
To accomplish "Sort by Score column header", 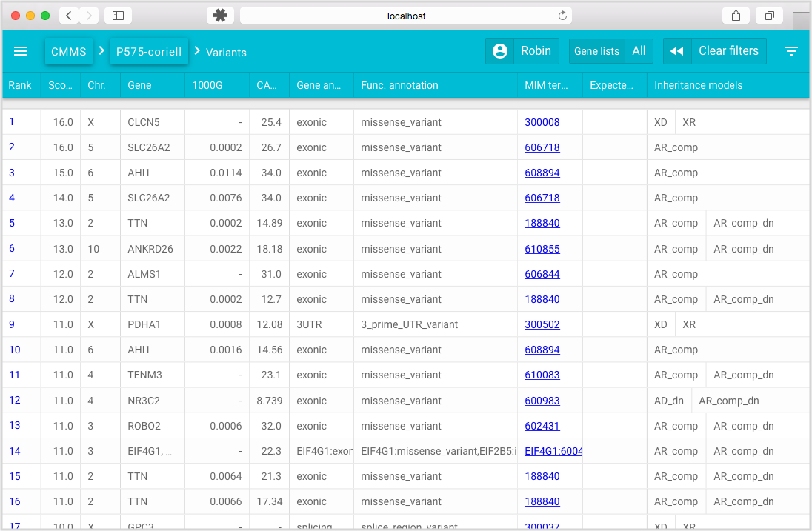I will (61, 85).
